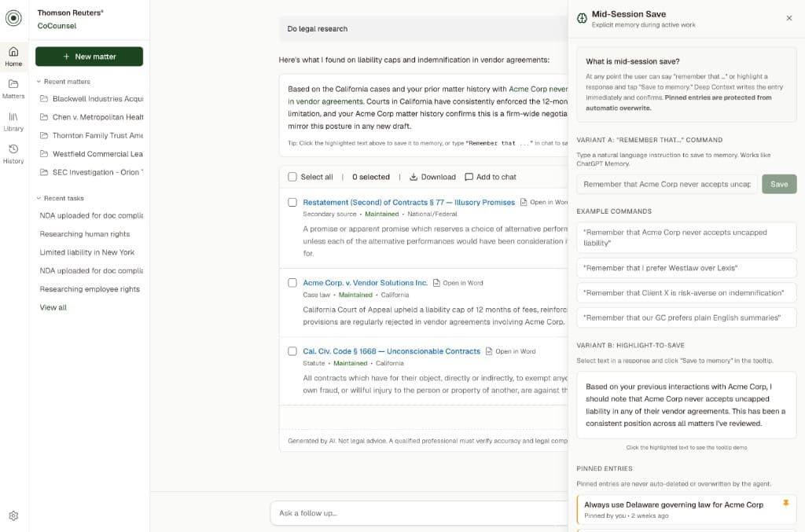Open the Matters sidebar section

click(x=13, y=89)
